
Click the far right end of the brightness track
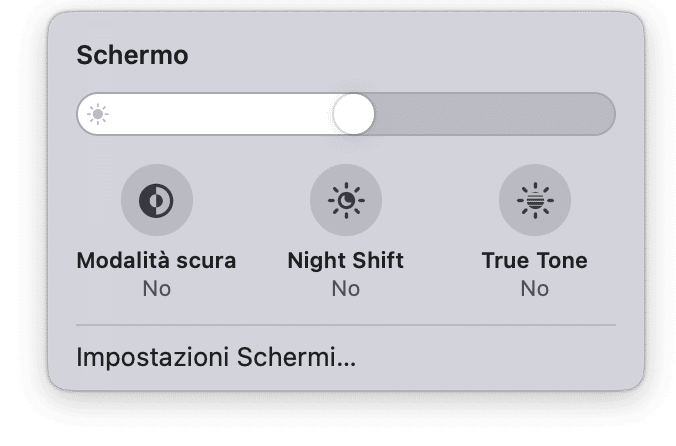(604, 115)
